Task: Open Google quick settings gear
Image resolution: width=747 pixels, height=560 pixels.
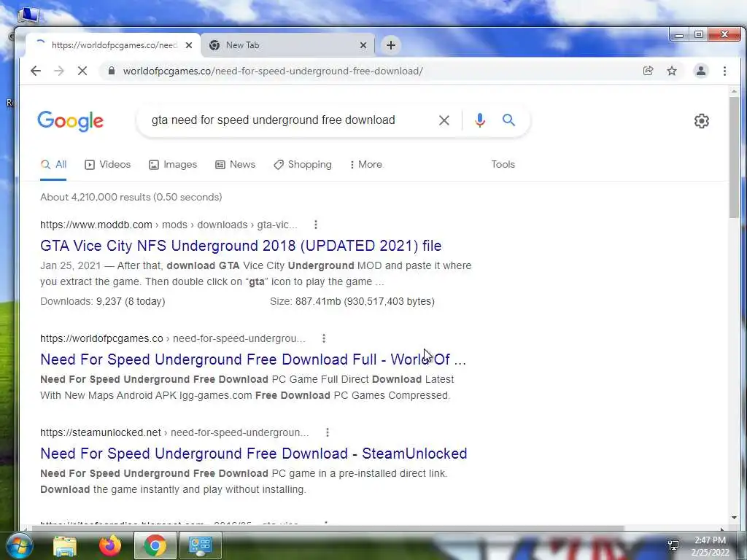Action: [701, 121]
